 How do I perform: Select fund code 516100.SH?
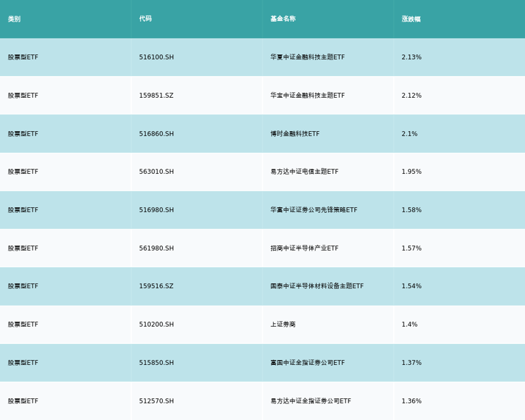[x=156, y=57]
